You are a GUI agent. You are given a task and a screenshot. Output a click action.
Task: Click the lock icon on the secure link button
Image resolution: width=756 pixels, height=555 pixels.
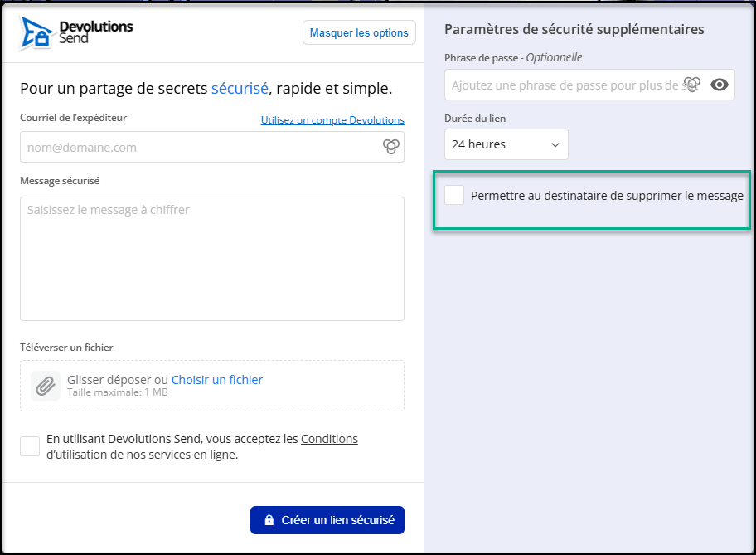269,519
